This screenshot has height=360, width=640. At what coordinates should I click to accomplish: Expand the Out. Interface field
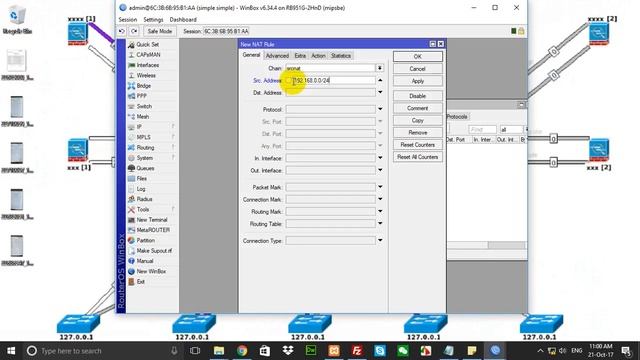pyautogui.click(x=380, y=170)
